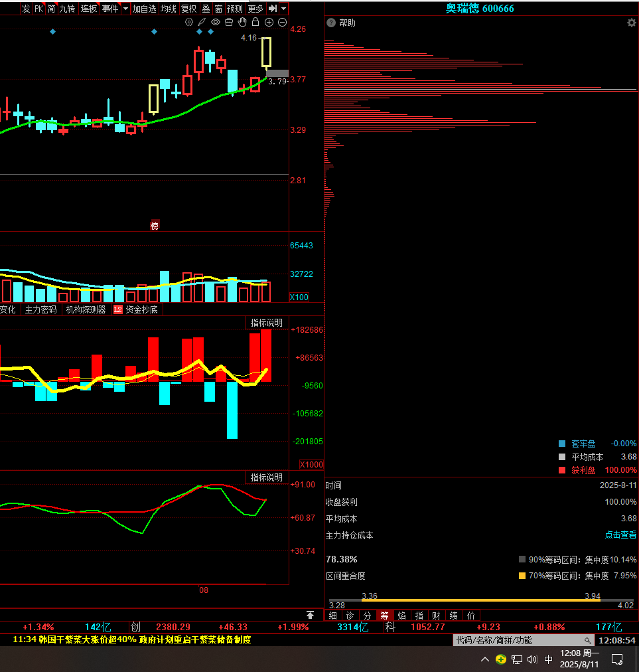Click the 叠 overlay button
The image size is (639, 672).
[x=206, y=9]
